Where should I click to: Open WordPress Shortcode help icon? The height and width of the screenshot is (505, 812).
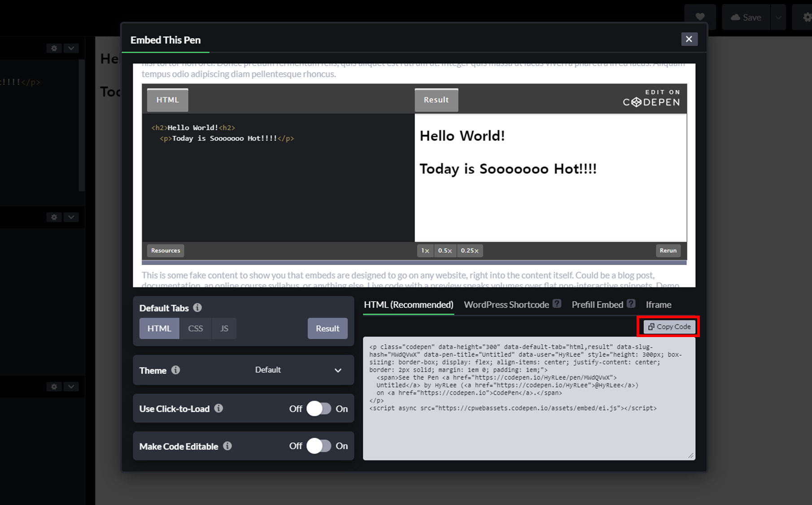(x=557, y=303)
